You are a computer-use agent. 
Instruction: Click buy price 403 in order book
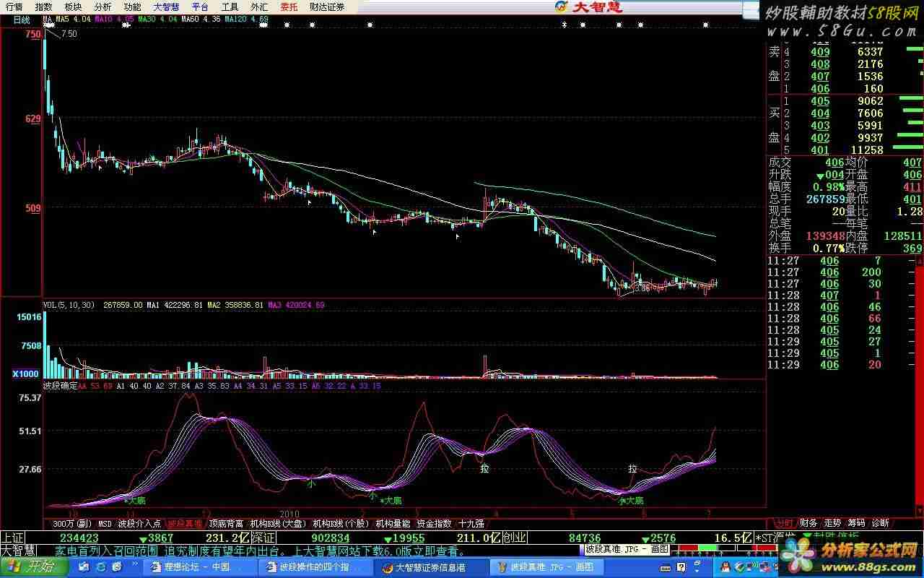click(x=820, y=126)
